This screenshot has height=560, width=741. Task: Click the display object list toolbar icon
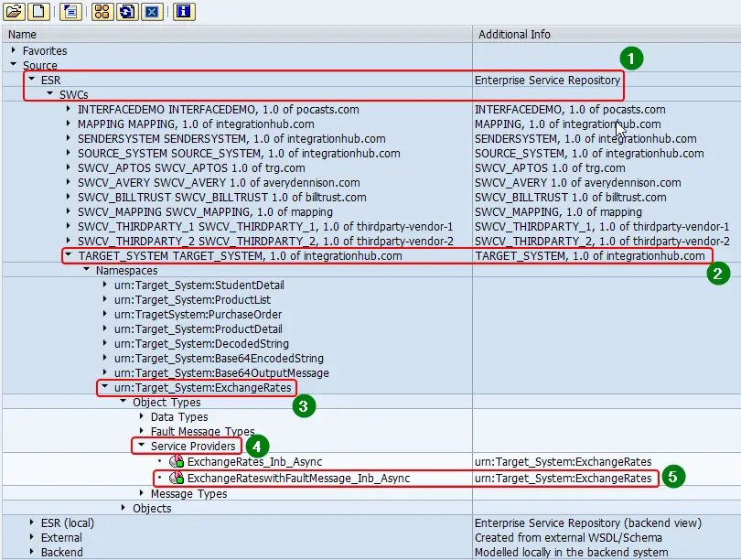click(x=71, y=12)
